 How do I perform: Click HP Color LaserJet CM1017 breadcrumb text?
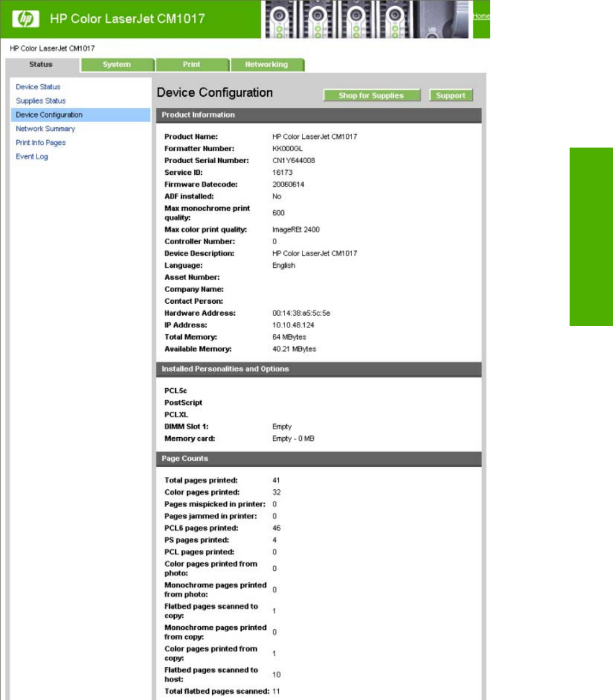coord(52,48)
